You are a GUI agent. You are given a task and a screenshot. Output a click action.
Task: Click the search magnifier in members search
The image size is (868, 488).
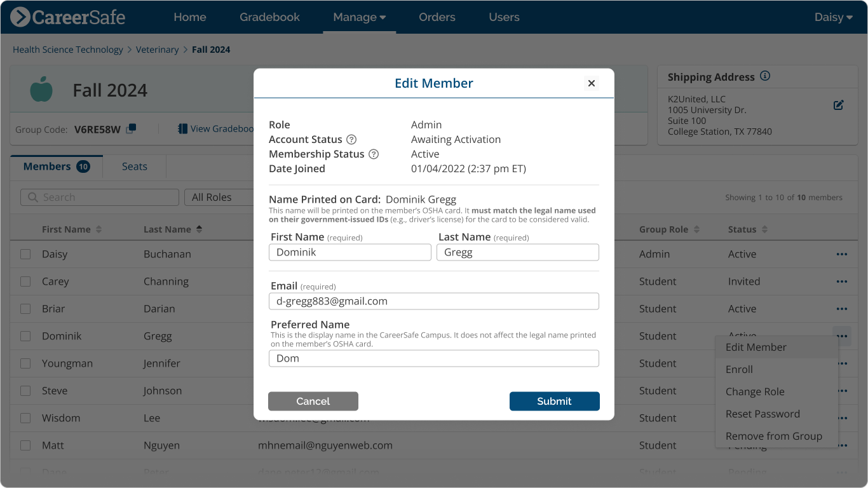pyautogui.click(x=32, y=198)
